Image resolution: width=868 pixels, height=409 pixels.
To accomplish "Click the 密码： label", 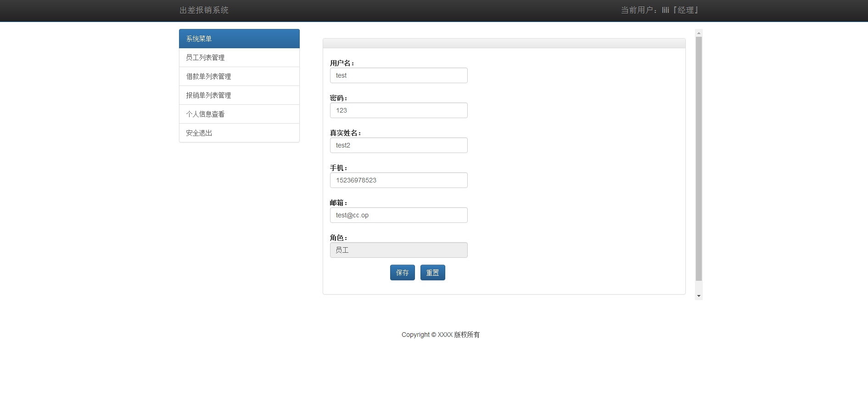I will pos(339,98).
